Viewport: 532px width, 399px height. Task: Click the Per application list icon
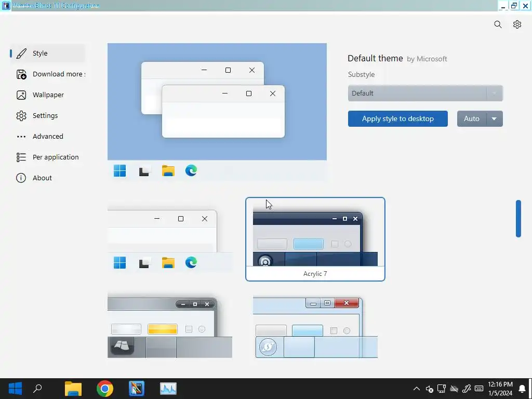click(21, 157)
